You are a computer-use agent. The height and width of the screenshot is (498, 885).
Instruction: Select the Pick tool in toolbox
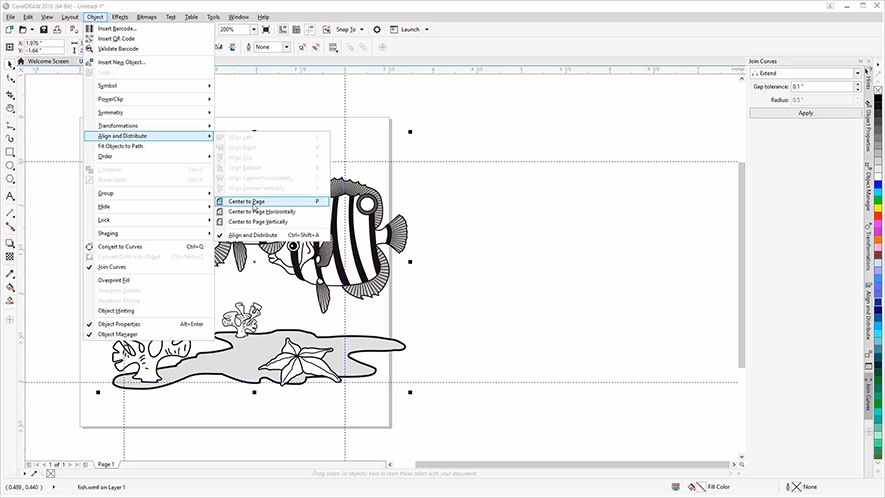(10, 64)
